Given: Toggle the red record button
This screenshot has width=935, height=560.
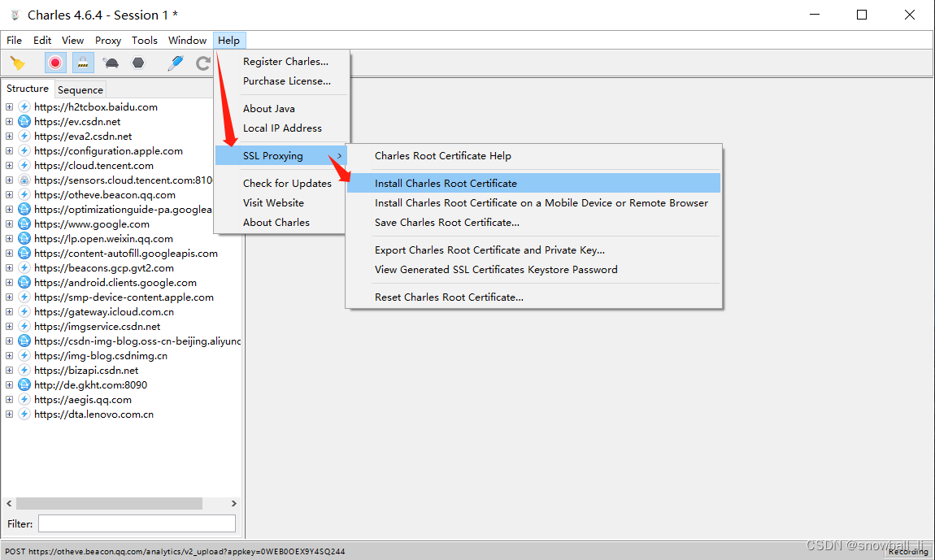Looking at the screenshot, I should pos(55,63).
